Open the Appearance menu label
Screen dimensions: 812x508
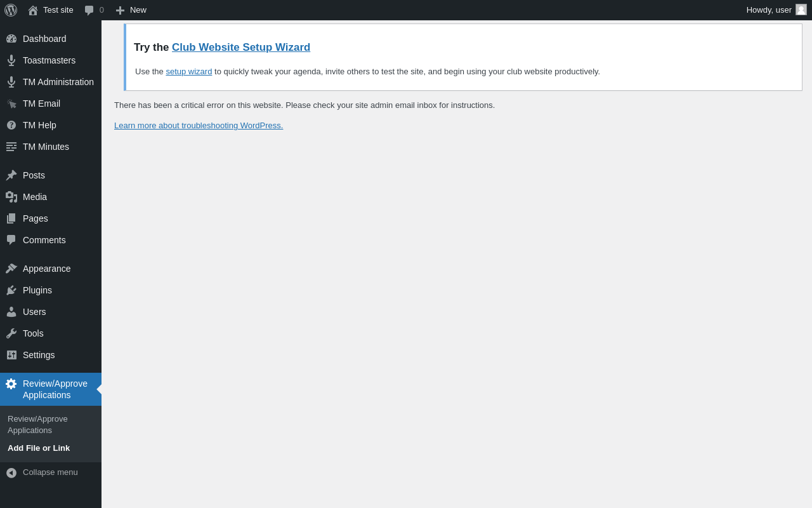tap(47, 269)
